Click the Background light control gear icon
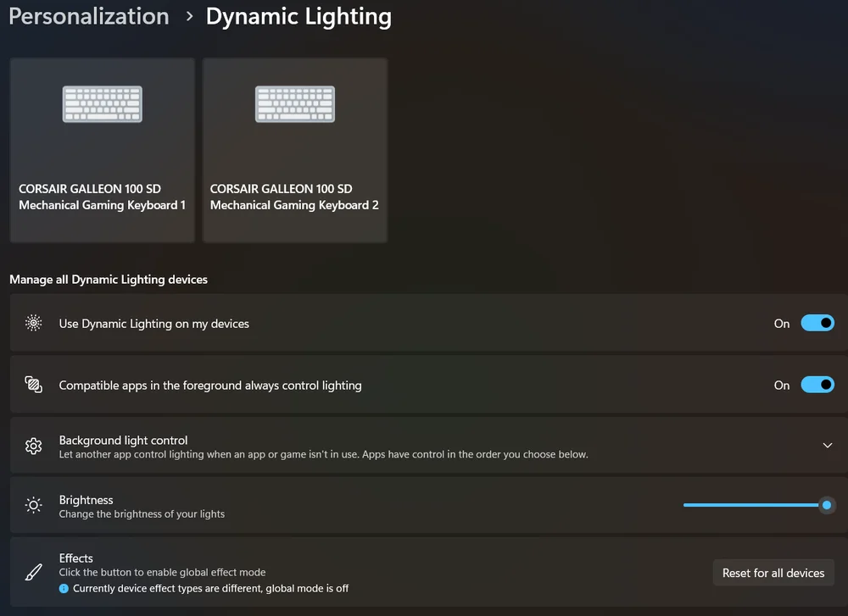Image resolution: width=848 pixels, height=616 pixels. (34, 446)
